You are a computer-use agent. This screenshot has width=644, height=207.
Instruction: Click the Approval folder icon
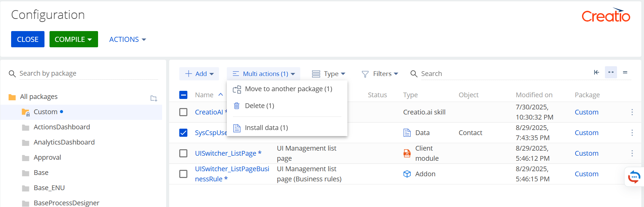point(26,158)
